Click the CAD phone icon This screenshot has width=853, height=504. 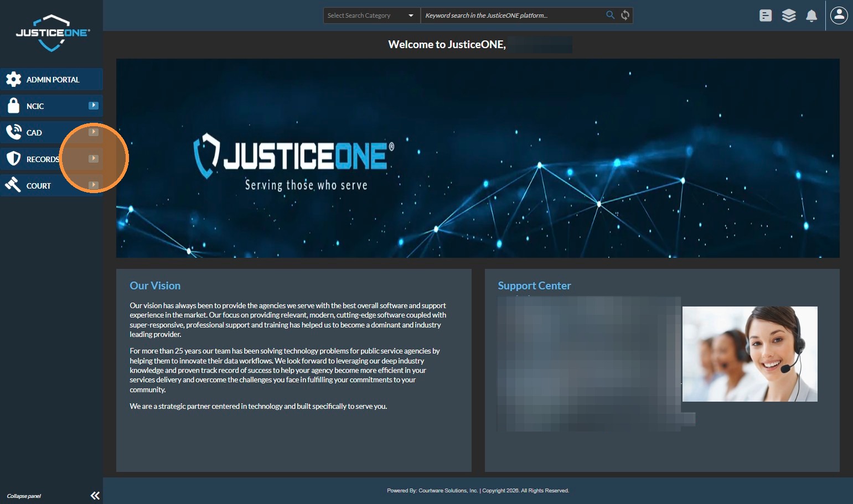[x=13, y=132]
